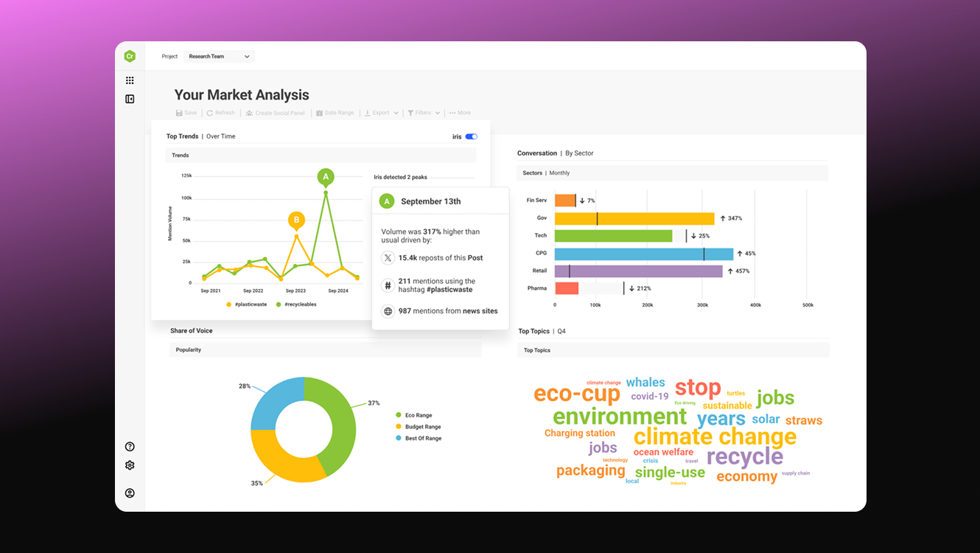Viewport: 980px width, 553px height.
Task: Select the By Sector view label
Action: [579, 153]
